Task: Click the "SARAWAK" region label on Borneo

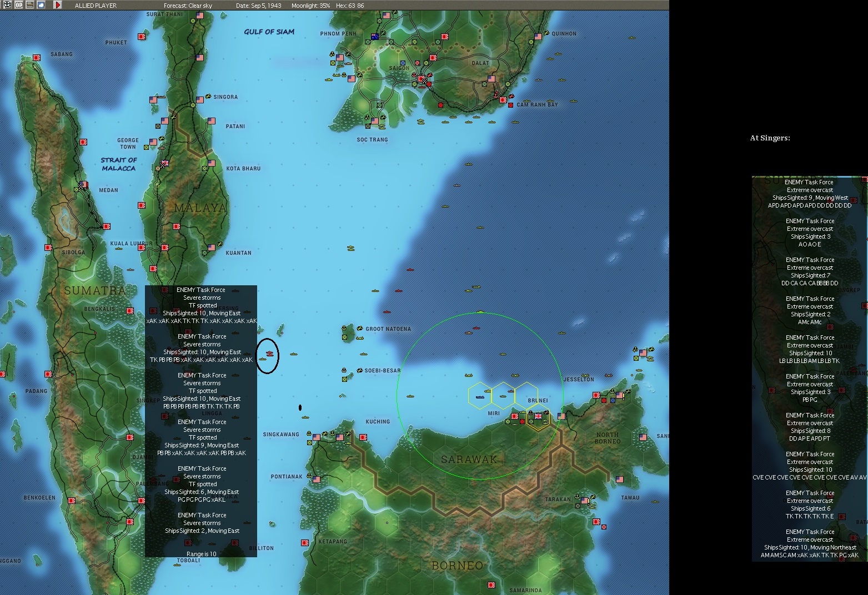Action: click(x=469, y=459)
